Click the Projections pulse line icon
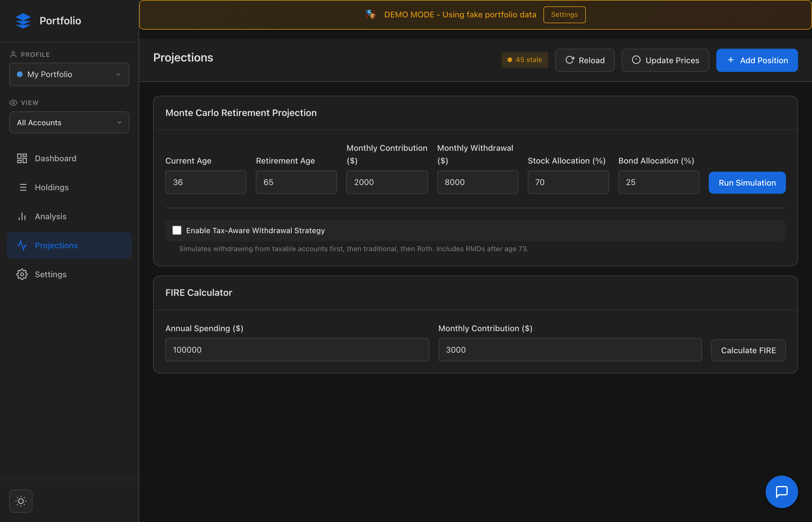The height and width of the screenshot is (522, 812). 22,245
